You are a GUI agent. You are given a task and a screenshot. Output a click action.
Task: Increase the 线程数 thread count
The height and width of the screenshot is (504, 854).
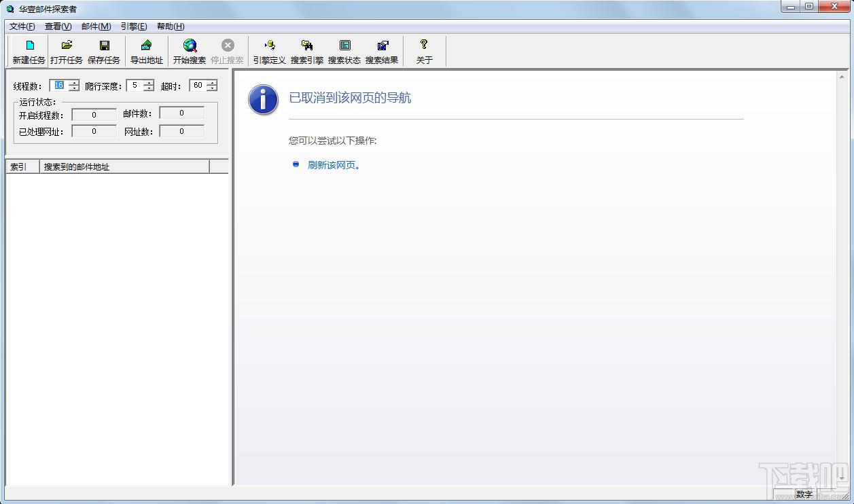[74, 83]
